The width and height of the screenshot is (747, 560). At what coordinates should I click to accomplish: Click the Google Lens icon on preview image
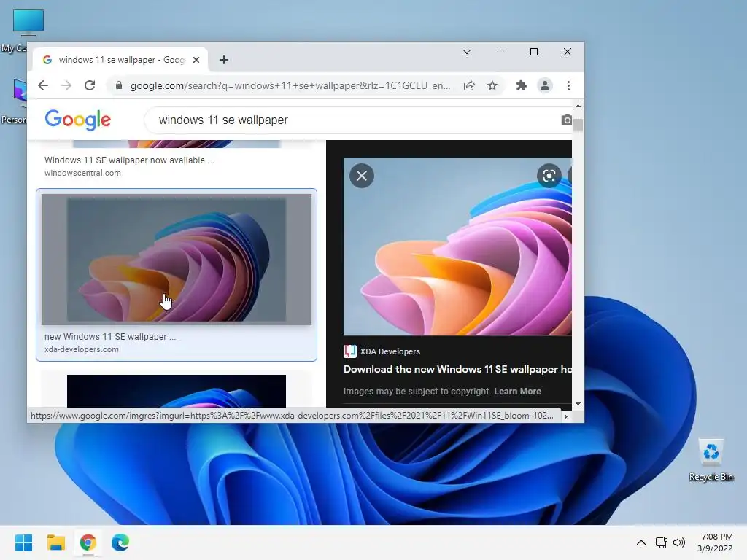[x=549, y=176]
